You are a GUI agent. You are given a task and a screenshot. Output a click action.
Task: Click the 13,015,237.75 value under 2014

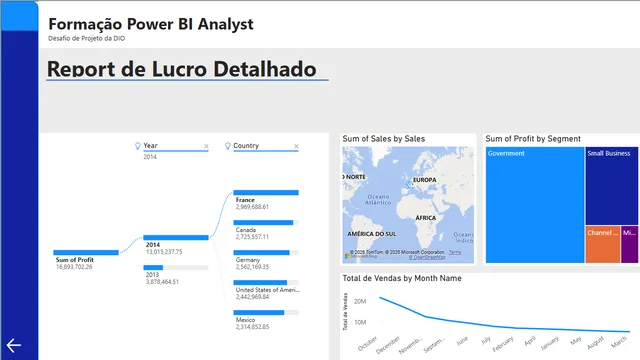pos(164,252)
